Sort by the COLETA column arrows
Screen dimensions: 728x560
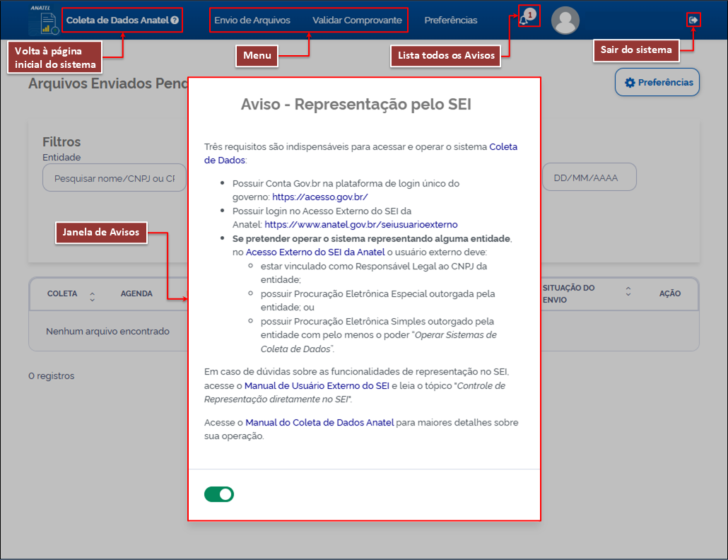coord(92,294)
